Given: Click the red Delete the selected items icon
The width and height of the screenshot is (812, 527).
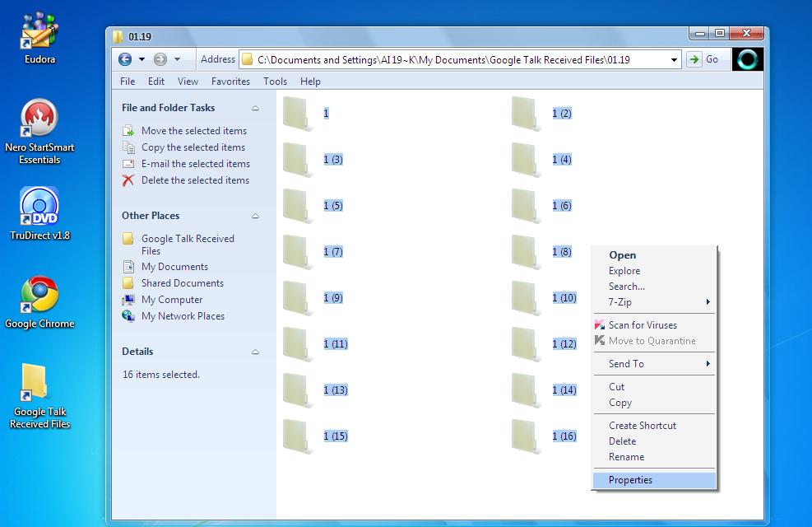Looking at the screenshot, I should pos(128,180).
